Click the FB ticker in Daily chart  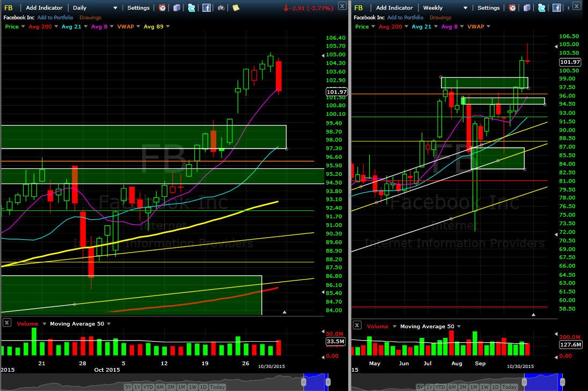click(8, 8)
